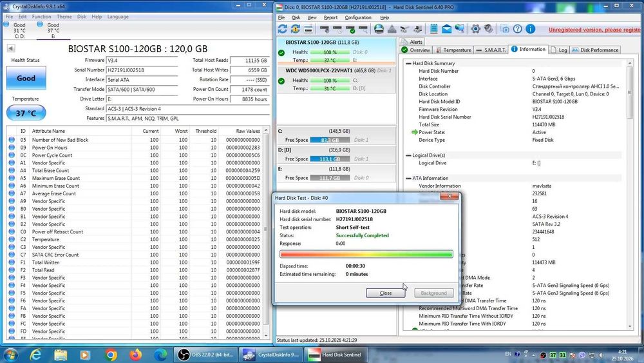644x363 pixels.
Task: Open the notepad report icon in toolbar
Action: coord(433,29)
